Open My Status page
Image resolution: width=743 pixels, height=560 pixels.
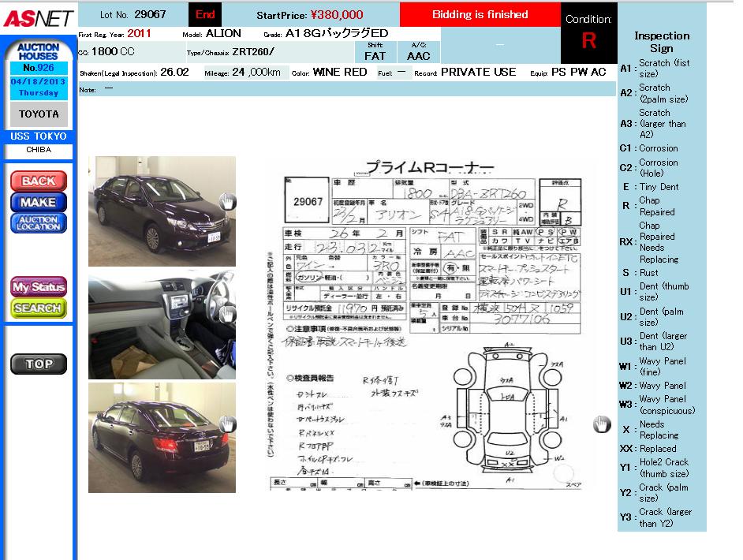click(x=38, y=287)
